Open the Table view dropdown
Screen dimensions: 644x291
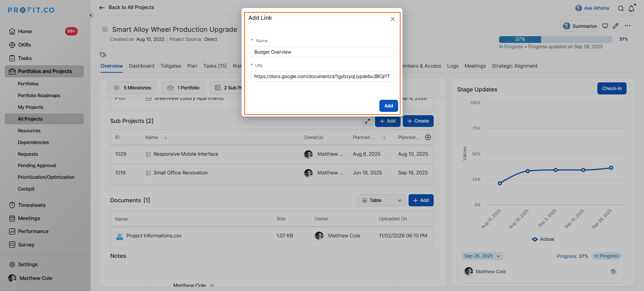pos(381,200)
